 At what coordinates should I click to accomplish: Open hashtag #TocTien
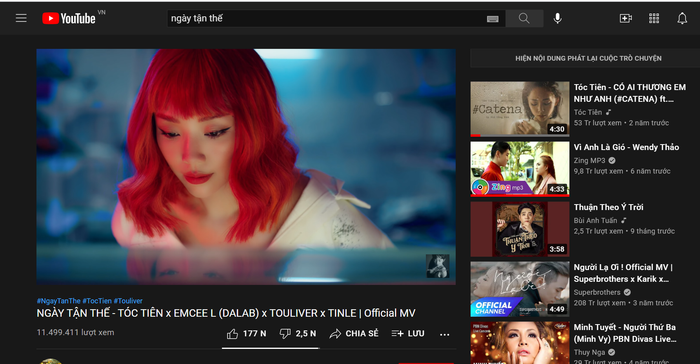97,301
